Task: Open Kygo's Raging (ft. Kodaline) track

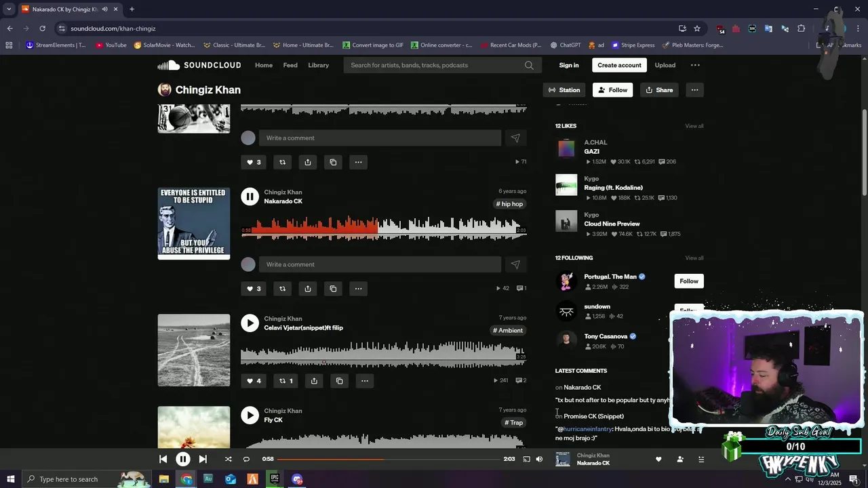Action: 613,188
